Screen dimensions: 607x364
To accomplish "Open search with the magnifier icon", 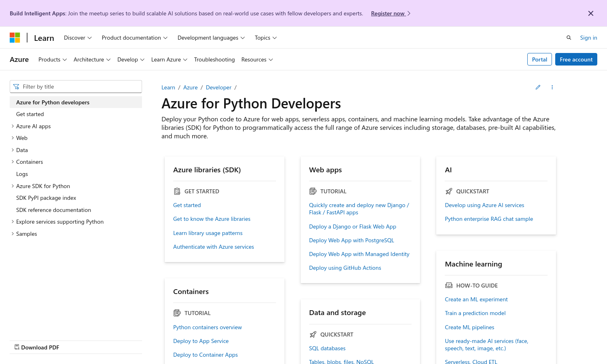I will coord(569,38).
